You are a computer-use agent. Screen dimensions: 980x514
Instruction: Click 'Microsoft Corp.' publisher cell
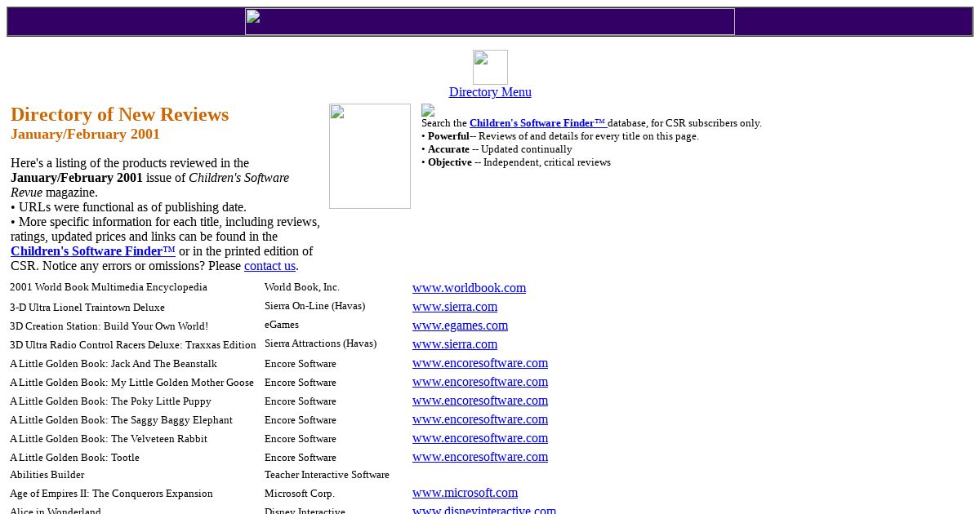(300, 494)
